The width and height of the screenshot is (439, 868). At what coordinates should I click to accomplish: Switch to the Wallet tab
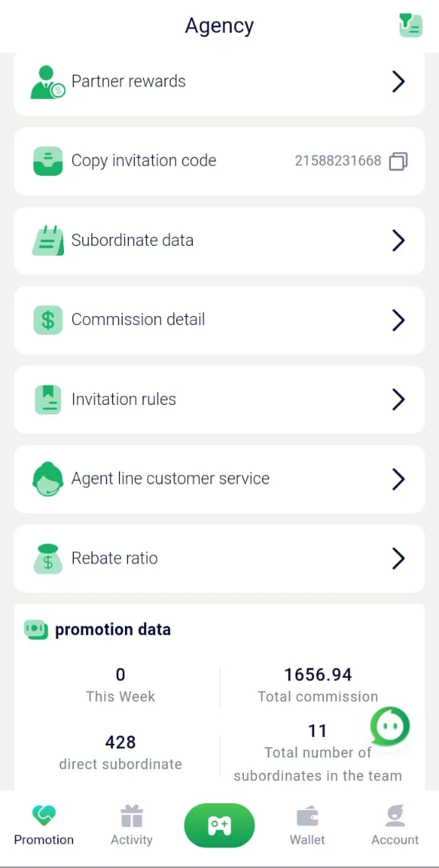(307, 825)
